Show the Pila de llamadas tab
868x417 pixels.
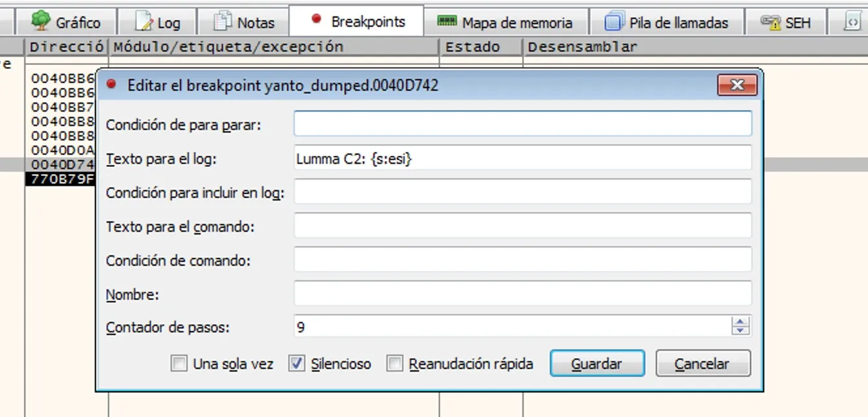[667, 22]
